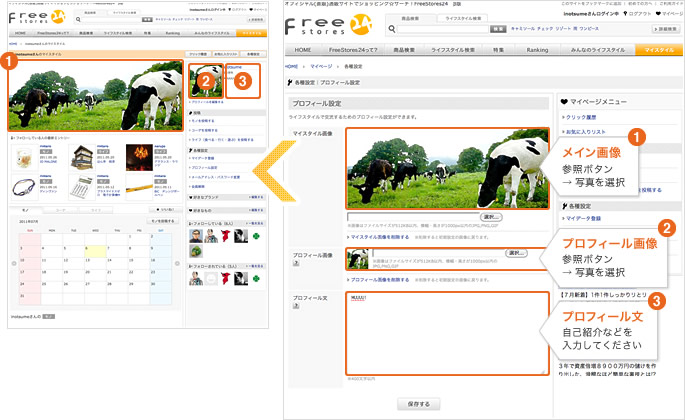Click the 選択… button for マイスタイル画像

point(491,217)
